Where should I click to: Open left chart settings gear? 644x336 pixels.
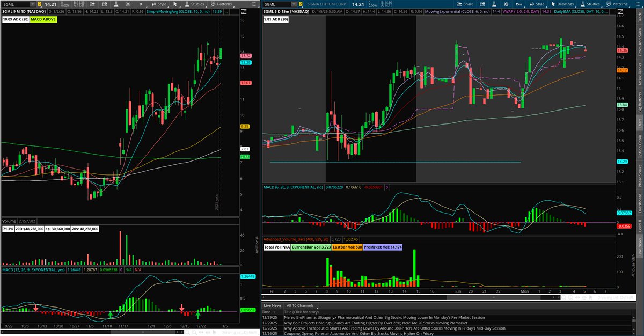pos(128,4)
